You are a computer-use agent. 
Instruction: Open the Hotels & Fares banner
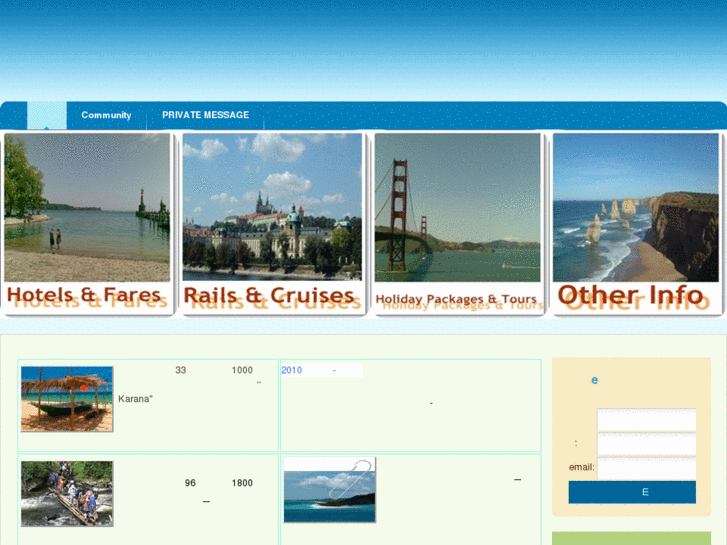click(x=87, y=224)
